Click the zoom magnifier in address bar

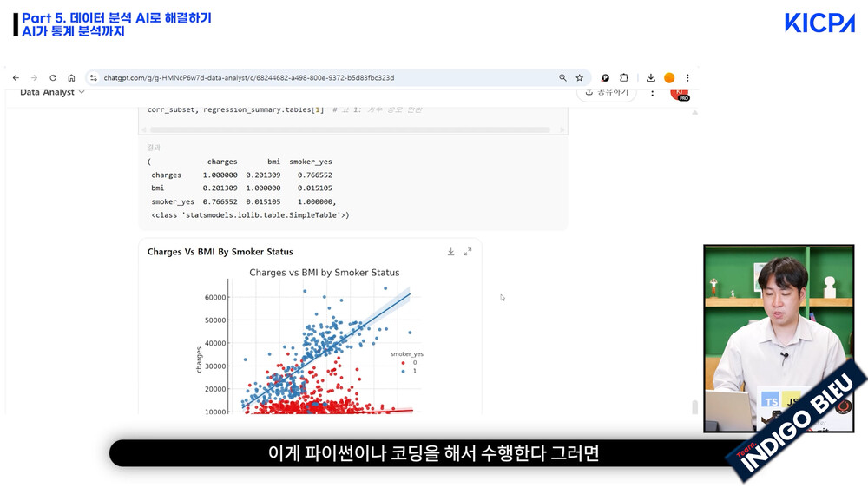click(562, 77)
